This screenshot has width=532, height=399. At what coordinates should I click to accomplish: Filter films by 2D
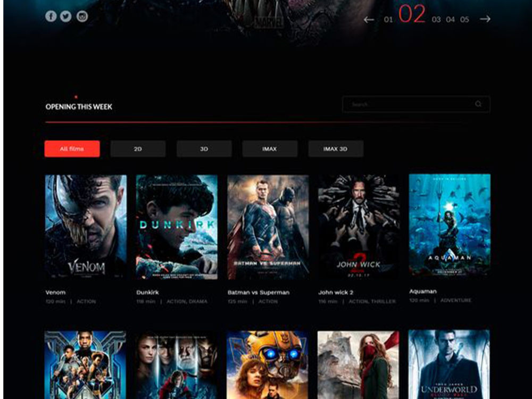tap(138, 148)
